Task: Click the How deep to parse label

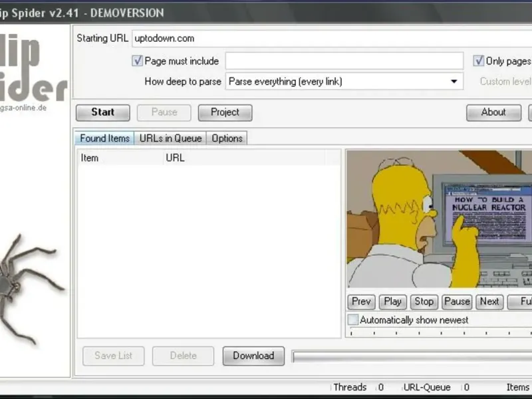Action: (183, 81)
